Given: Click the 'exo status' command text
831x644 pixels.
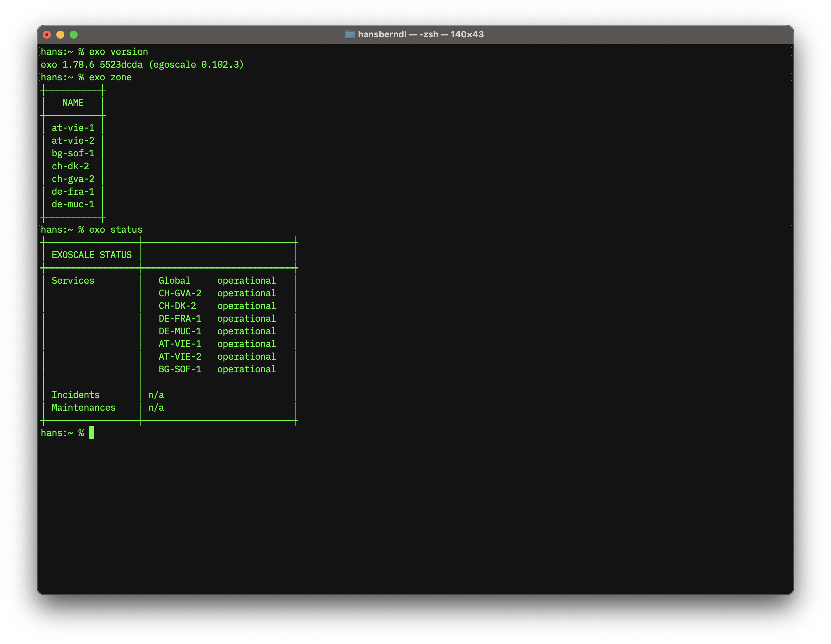Looking at the screenshot, I should (116, 230).
